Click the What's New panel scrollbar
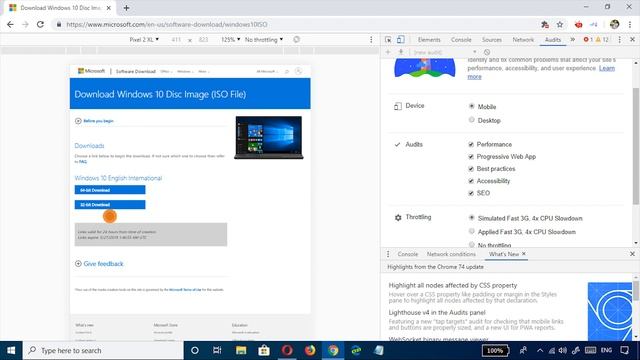640x360 pixels. [636, 290]
